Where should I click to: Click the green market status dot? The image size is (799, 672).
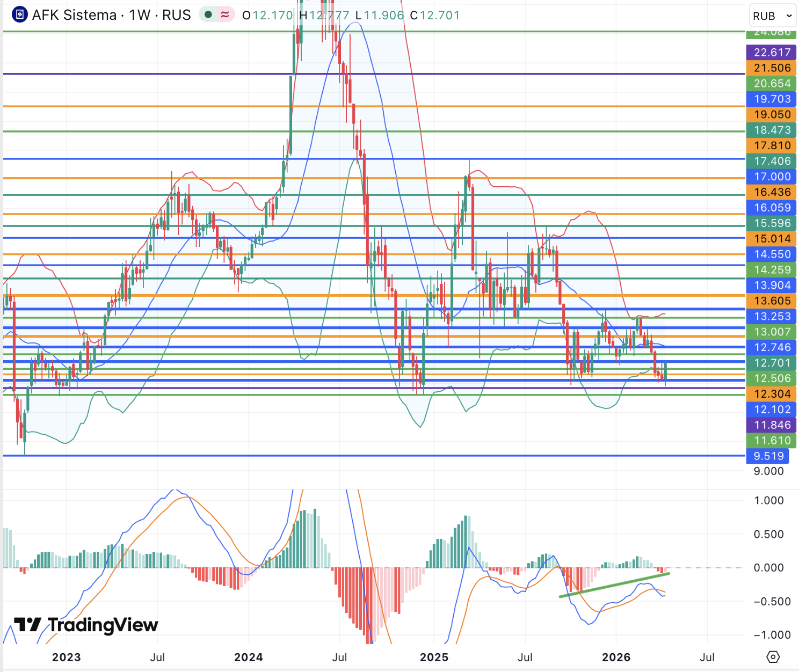208,14
